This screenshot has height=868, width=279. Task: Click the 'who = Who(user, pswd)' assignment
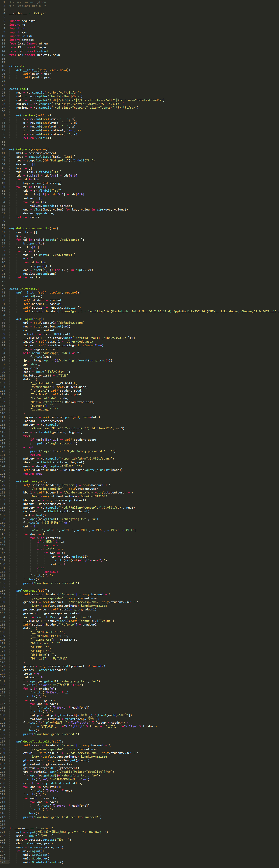(x=35, y=843)
